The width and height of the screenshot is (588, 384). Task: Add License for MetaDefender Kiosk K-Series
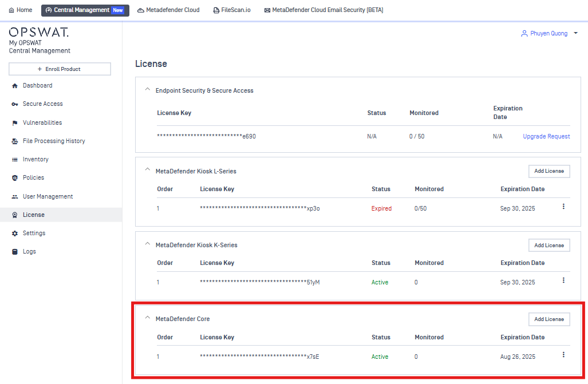[x=549, y=246]
